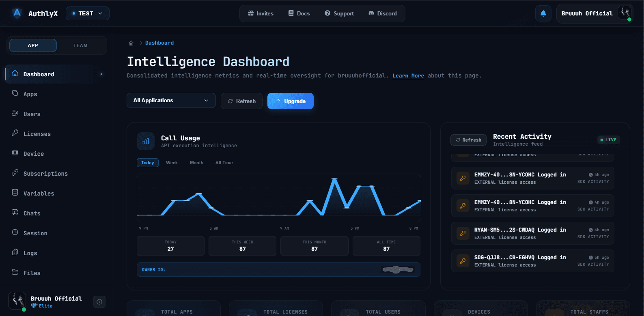This screenshot has height=316, width=644.
Task: Open Licenses via the key icon
Action: [15, 133]
